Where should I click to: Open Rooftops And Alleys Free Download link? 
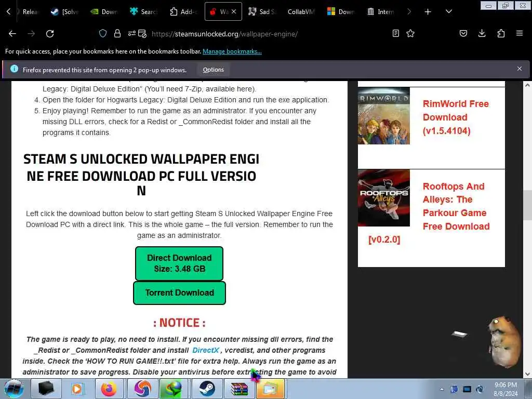click(x=456, y=206)
